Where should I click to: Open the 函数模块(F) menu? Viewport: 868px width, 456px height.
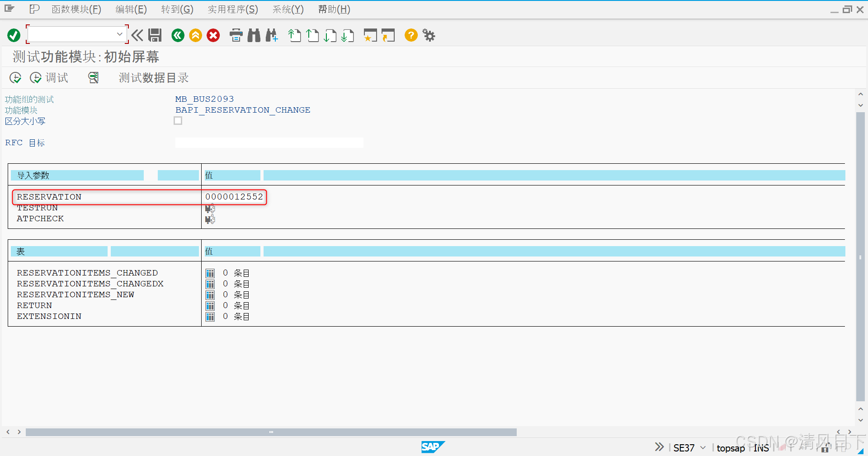(x=76, y=9)
